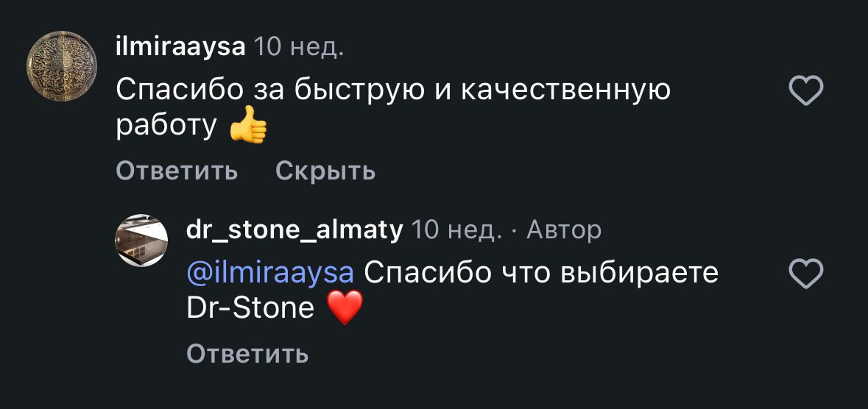Screen dimensions: 868x409
Task: Click the 10 нед. timestamp beside dr_stone_almaty
Action: coord(456,231)
